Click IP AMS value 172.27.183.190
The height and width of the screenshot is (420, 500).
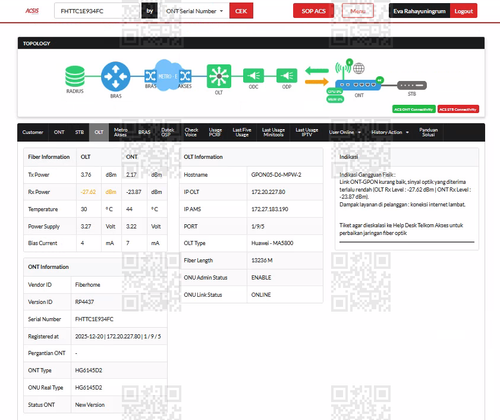(270, 209)
